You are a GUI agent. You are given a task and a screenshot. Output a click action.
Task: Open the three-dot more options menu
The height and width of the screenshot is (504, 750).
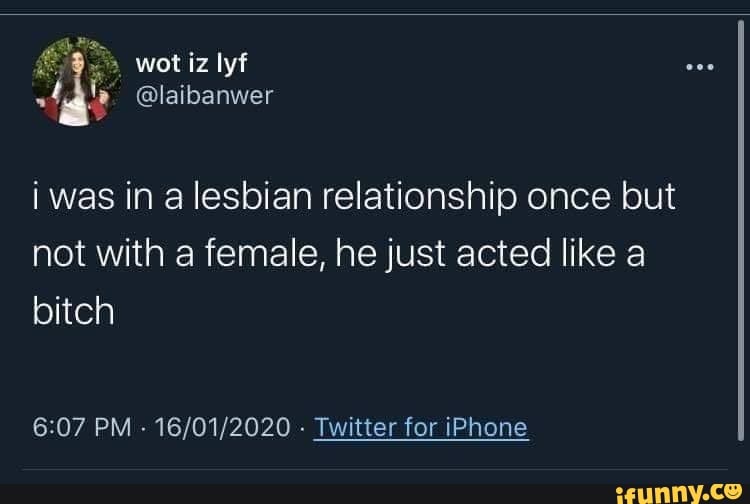698,69
